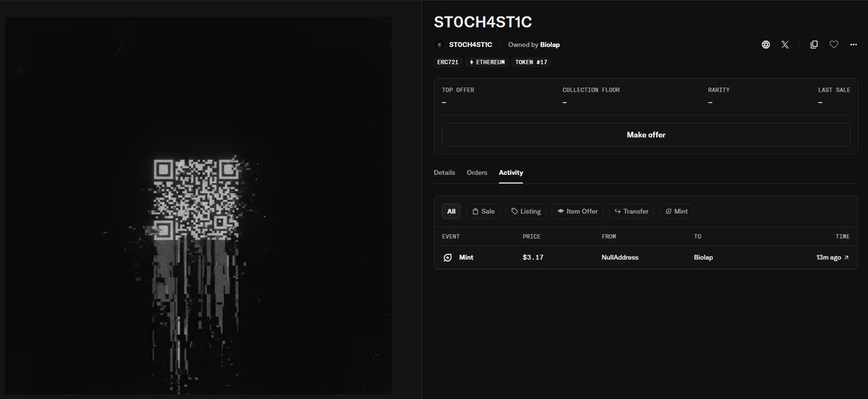This screenshot has height=399, width=868.
Task: Filter activity by Listing
Action: (526, 211)
